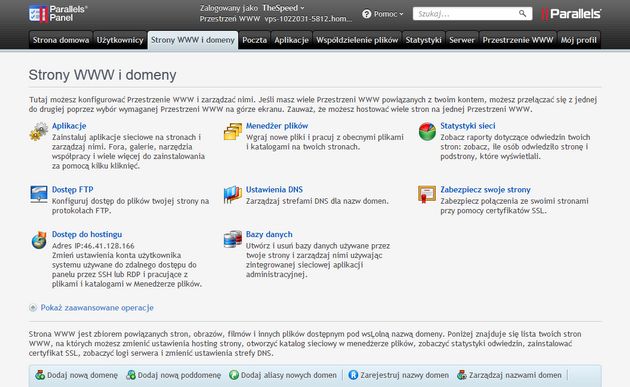Switch to the Poczta tab
The width and height of the screenshot is (630, 387).
(x=254, y=40)
